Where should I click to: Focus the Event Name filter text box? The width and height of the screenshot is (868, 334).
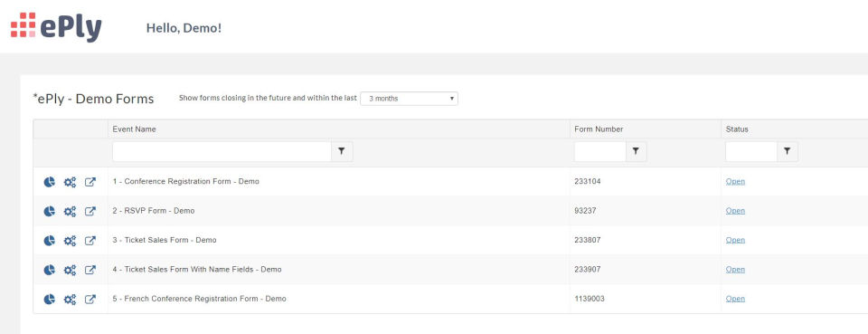[222, 151]
